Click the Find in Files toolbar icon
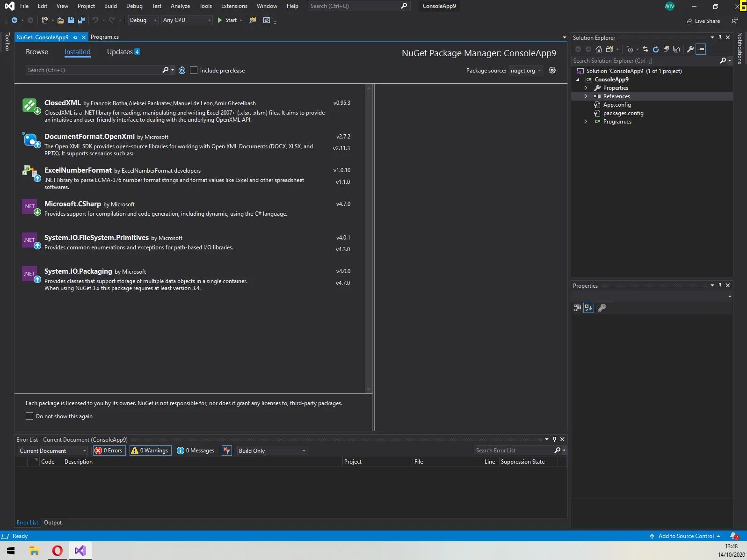 tap(253, 20)
